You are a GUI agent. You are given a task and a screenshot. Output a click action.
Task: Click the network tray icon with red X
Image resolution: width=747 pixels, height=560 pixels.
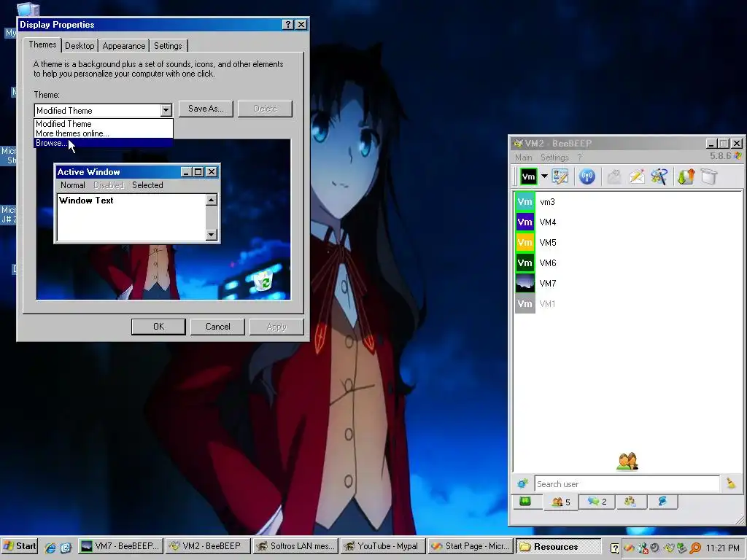click(x=642, y=548)
